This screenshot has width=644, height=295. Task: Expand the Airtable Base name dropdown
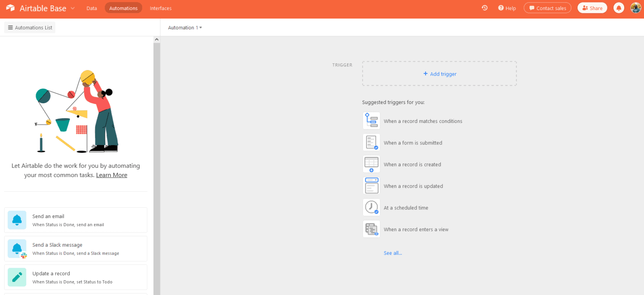click(x=73, y=8)
